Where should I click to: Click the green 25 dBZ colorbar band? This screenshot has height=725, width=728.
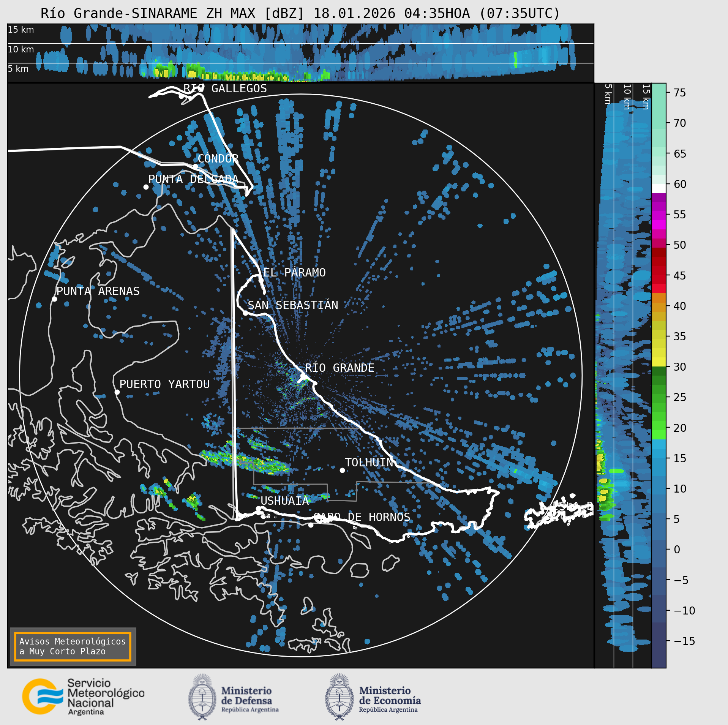point(659,398)
